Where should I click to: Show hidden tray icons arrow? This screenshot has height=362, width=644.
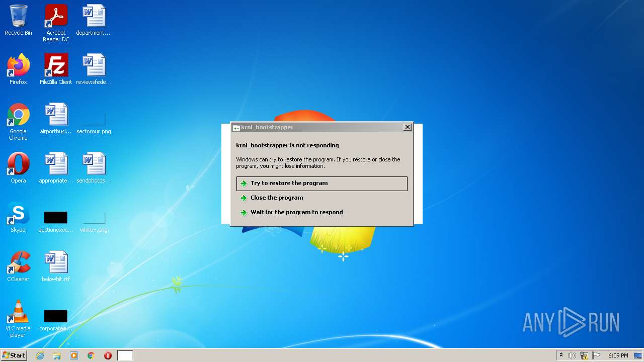pyautogui.click(x=561, y=355)
